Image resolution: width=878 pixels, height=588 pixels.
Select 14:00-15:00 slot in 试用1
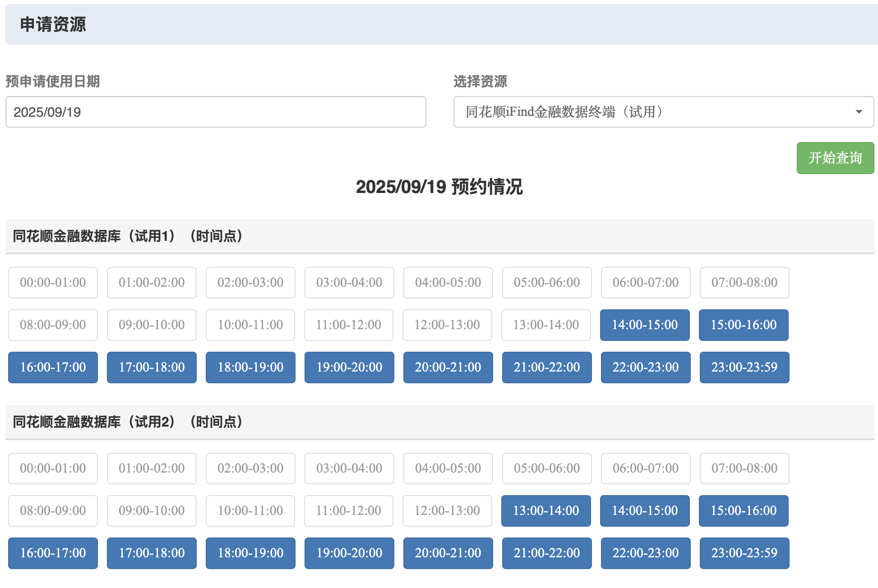(x=644, y=325)
